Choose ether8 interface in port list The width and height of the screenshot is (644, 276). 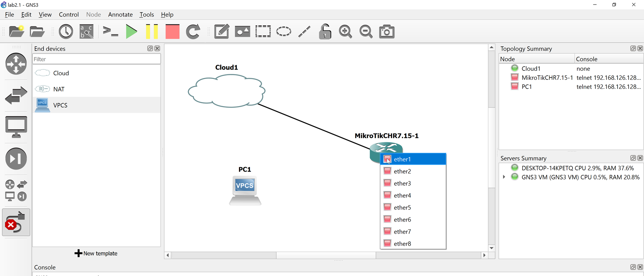pyautogui.click(x=413, y=244)
